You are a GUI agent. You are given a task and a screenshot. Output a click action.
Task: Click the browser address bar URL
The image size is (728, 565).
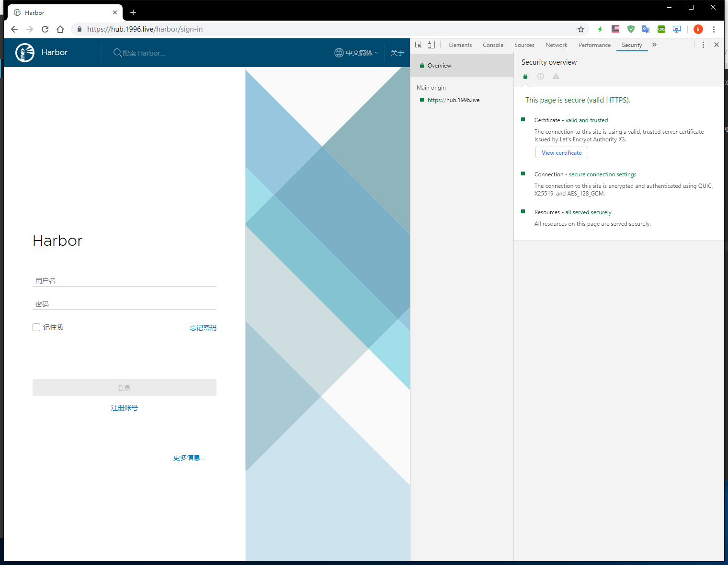[x=145, y=29]
